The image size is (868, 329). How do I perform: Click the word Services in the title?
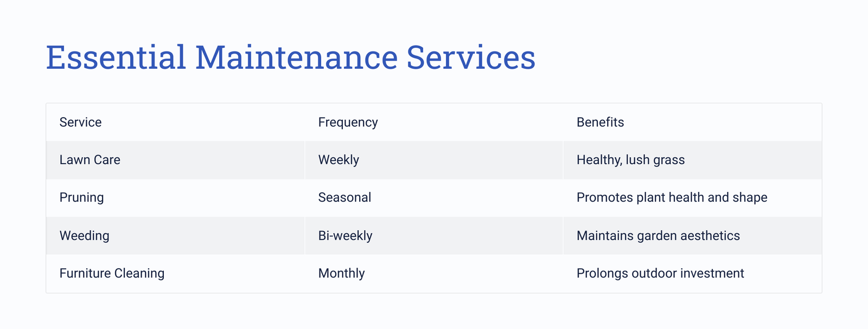[471, 57]
